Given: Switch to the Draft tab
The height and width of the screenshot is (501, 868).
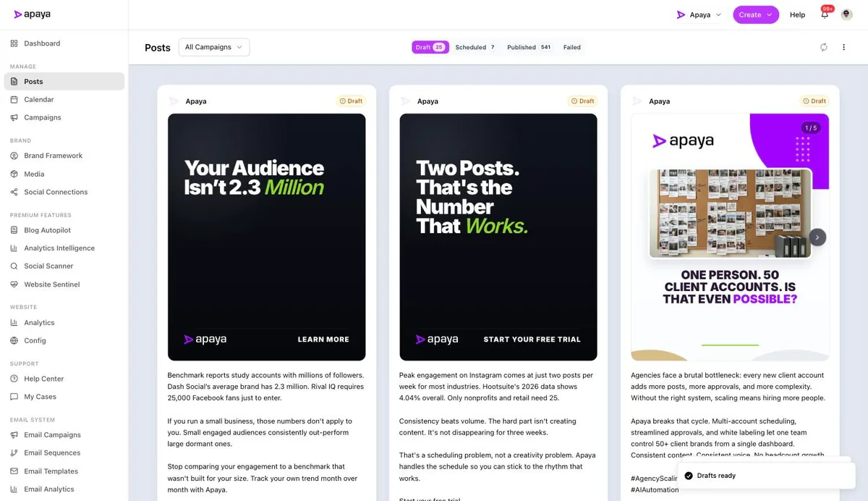Looking at the screenshot, I should coord(430,47).
